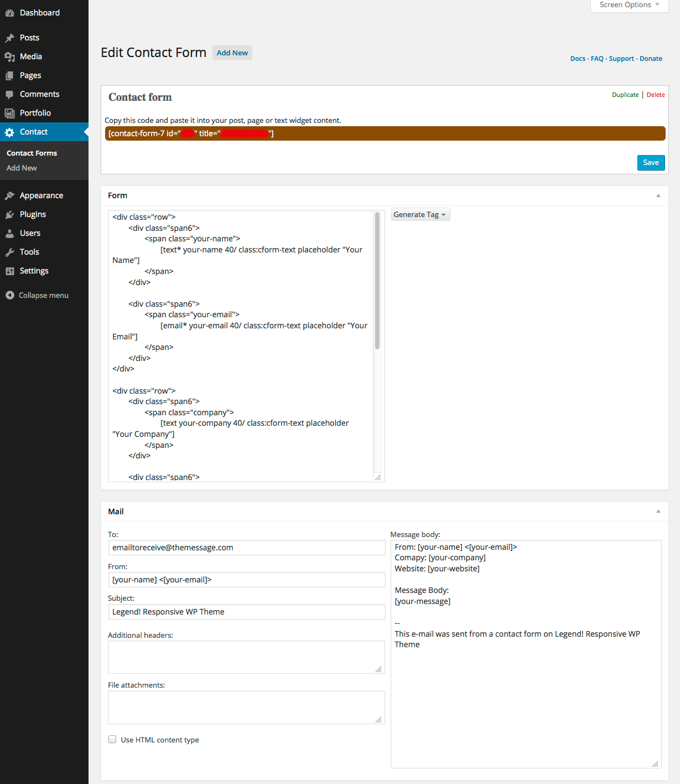Image resolution: width=680 pixels, height=784 pixels.
Task: Open the Settings menu label
Action: [x=34, y=271]
